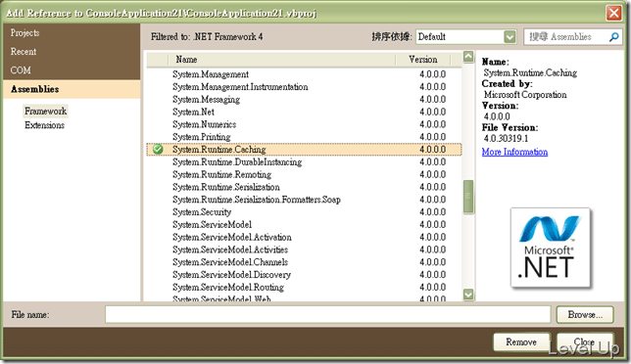
Task: Click the Browse... button
Action: tap(585, 314)
